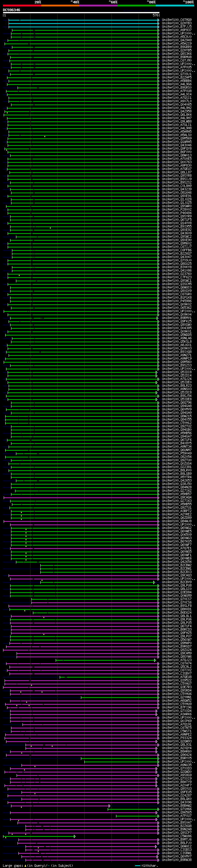The image size is (197, 868).
Task: Click the cyan ~100% identity legend segment
Action: click(x=175, y=6)
